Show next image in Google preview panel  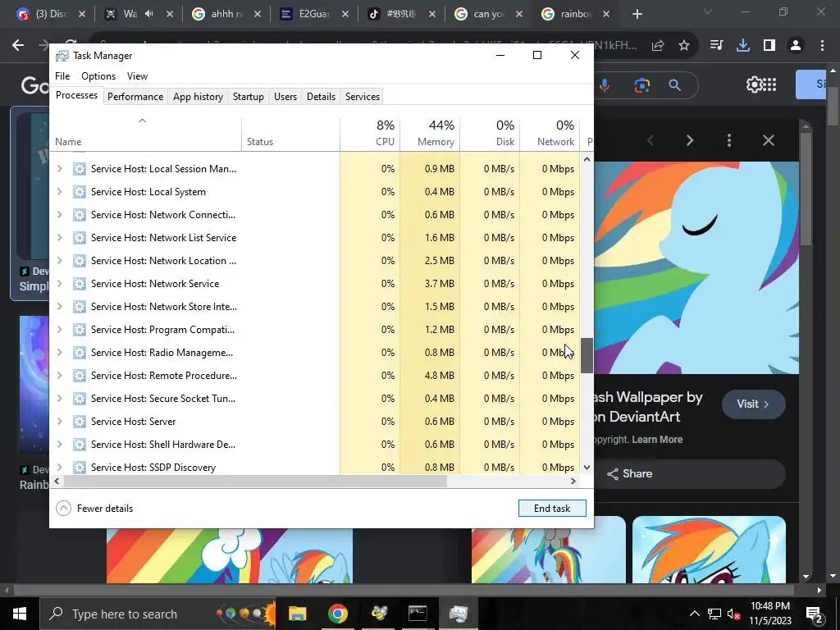click(x=689, y=140)
